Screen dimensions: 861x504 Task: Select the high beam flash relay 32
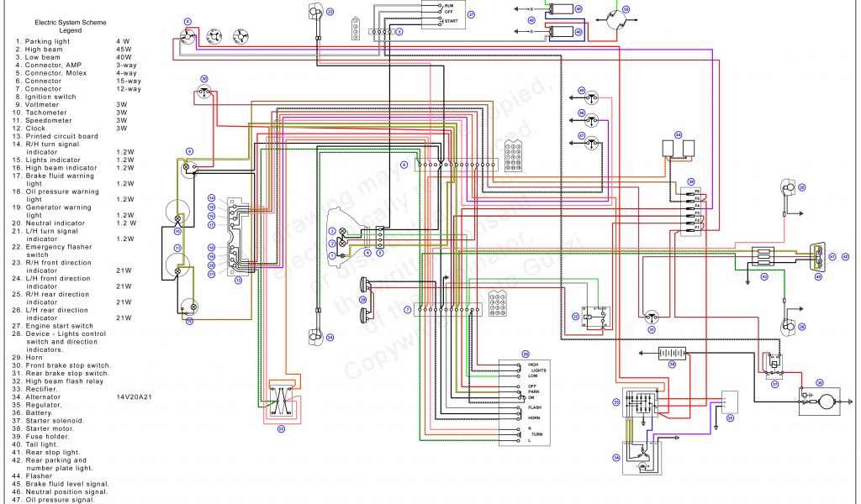pos(599,313)
